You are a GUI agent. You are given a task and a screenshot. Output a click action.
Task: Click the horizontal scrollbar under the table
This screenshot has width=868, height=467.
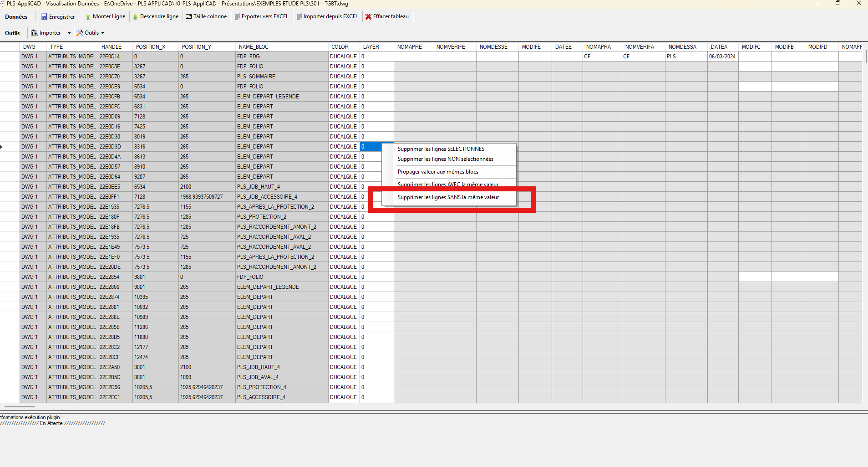[x=20, y=406]
